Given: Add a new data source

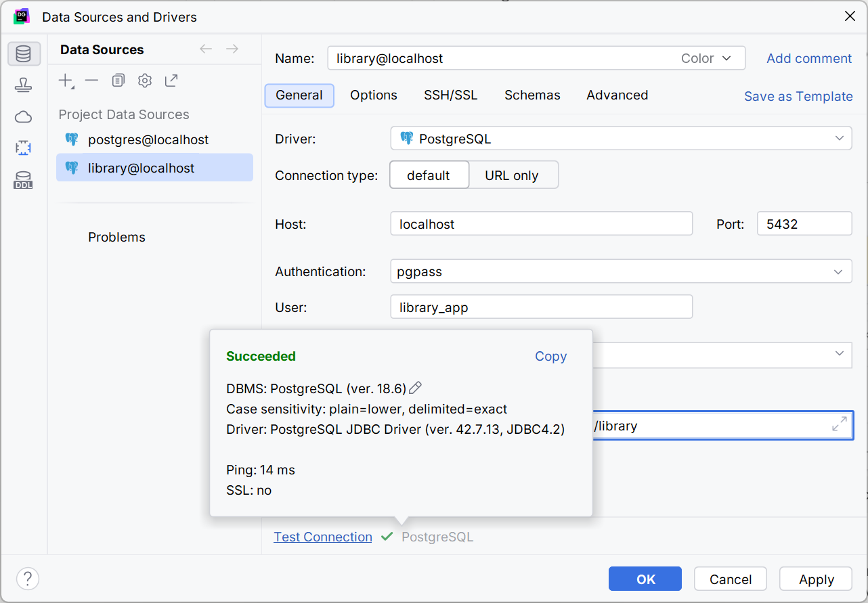Looking at the screenshot, I should (66, 81).
